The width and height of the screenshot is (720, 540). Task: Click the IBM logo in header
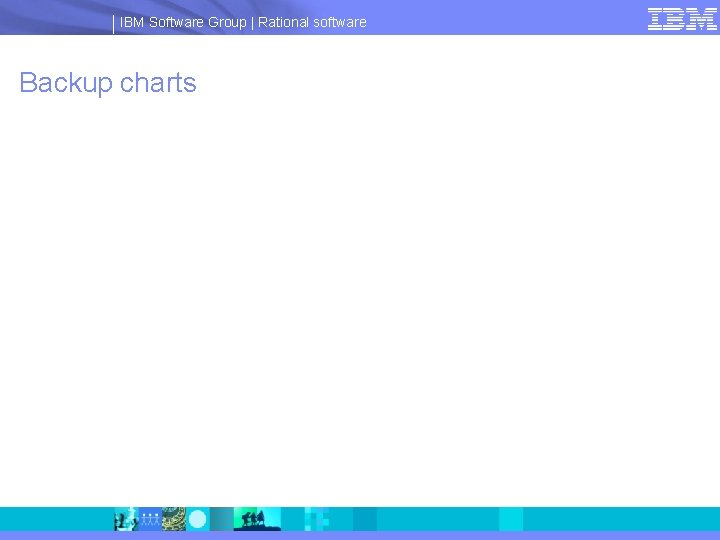(682, 19)
